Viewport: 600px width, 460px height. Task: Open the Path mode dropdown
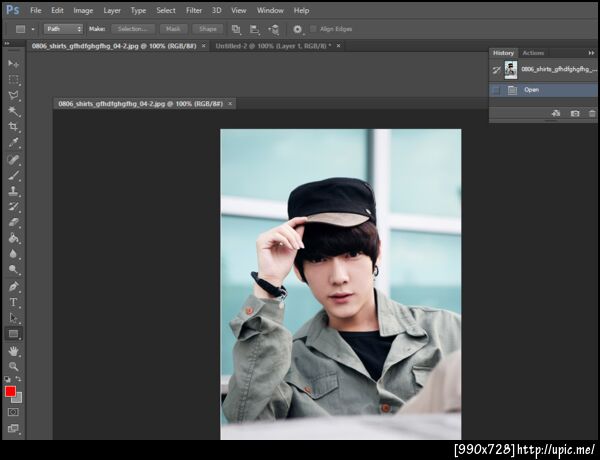coord(63,29)
